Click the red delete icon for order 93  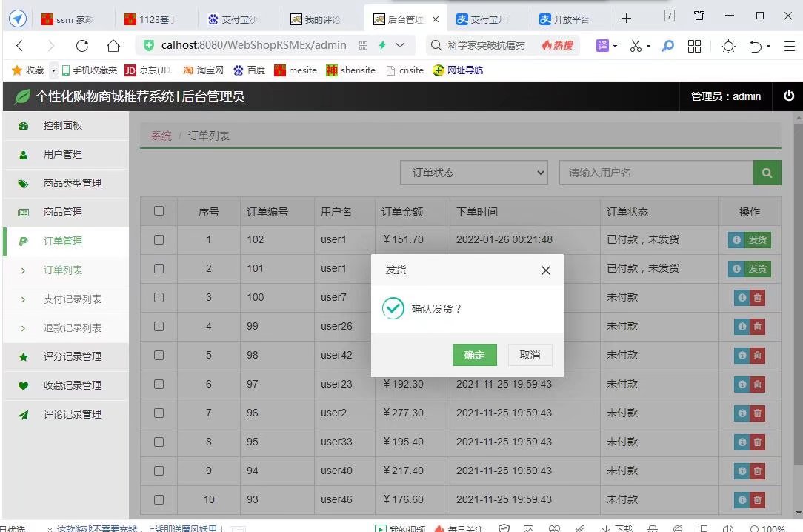pos(757,499)
